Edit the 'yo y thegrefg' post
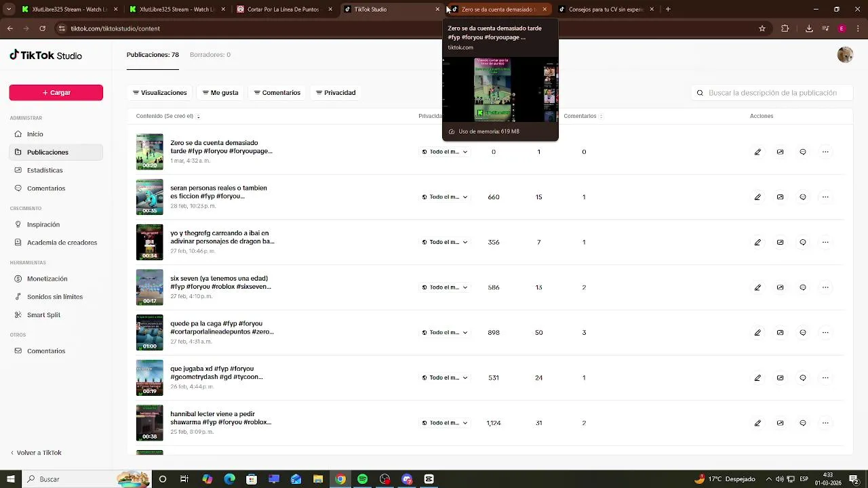This screenshot has height=488, width=868. pyautogui.click(x=757, y=242)
